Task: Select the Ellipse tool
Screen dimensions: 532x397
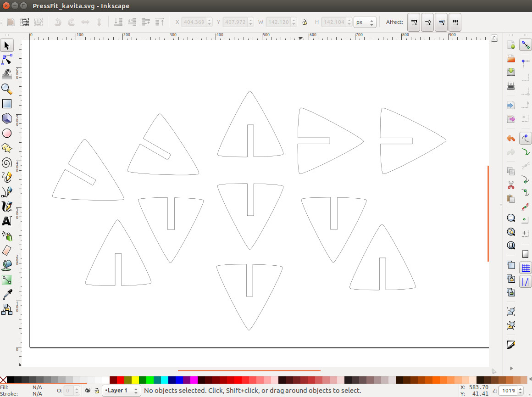Action: [7, 133]
